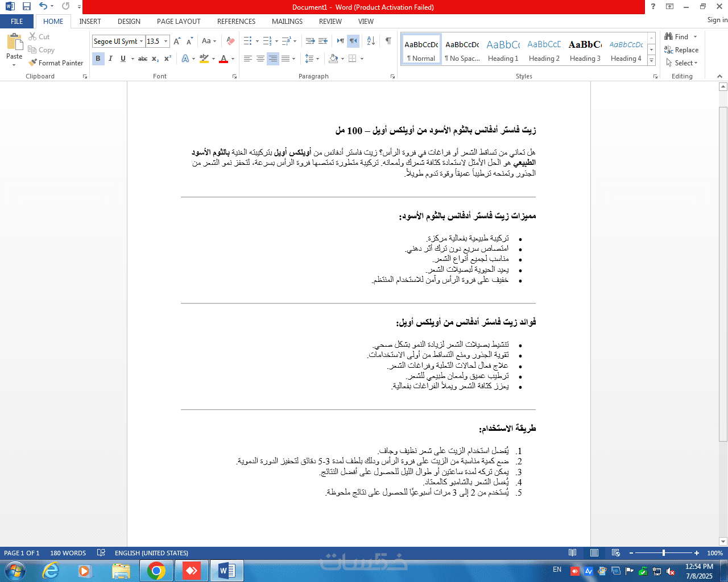Open Word Help question mark
This screenshot has width=728, height=582.
click(x=653, y=7)
